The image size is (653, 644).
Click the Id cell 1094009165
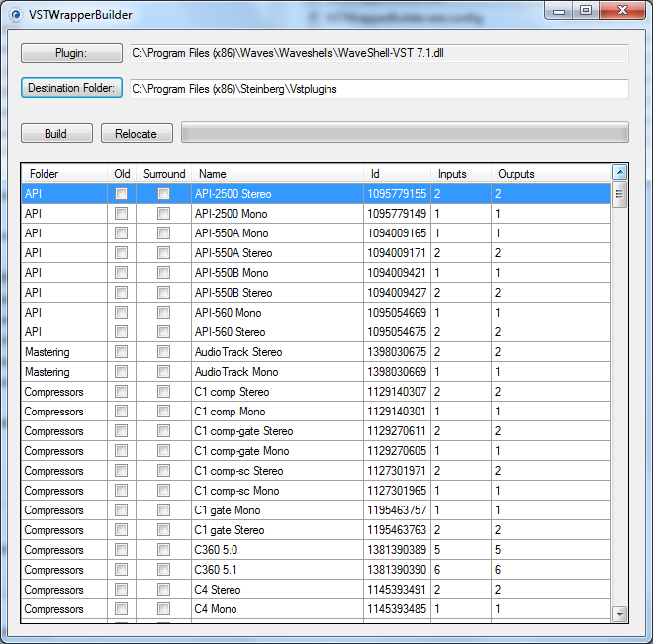(x=398, y=233)
